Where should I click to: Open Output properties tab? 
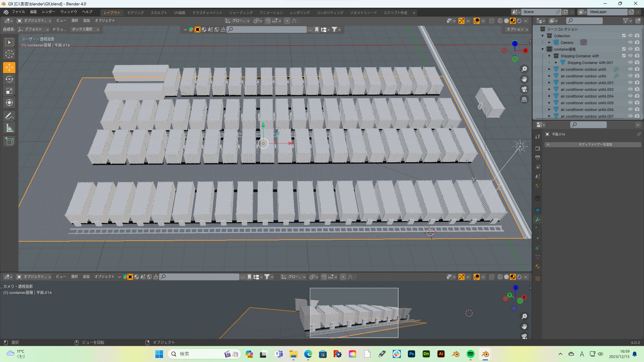click(x=538, y=158)
